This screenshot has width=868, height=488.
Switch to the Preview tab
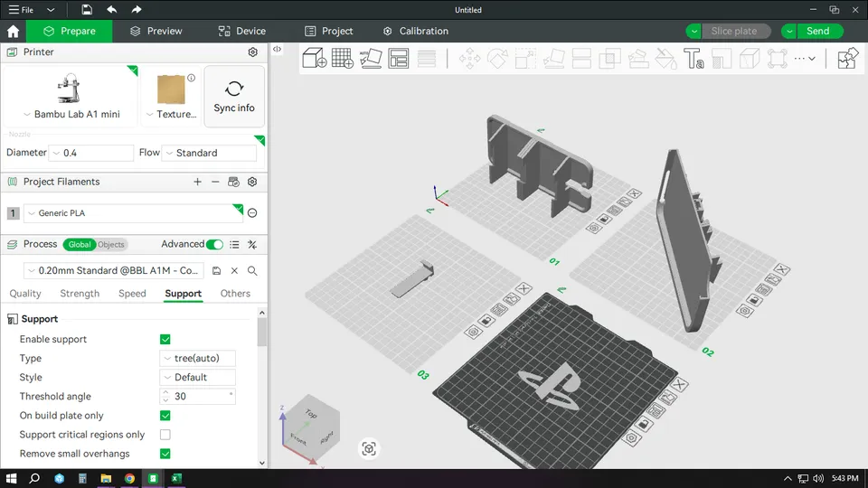pos(156,31)
